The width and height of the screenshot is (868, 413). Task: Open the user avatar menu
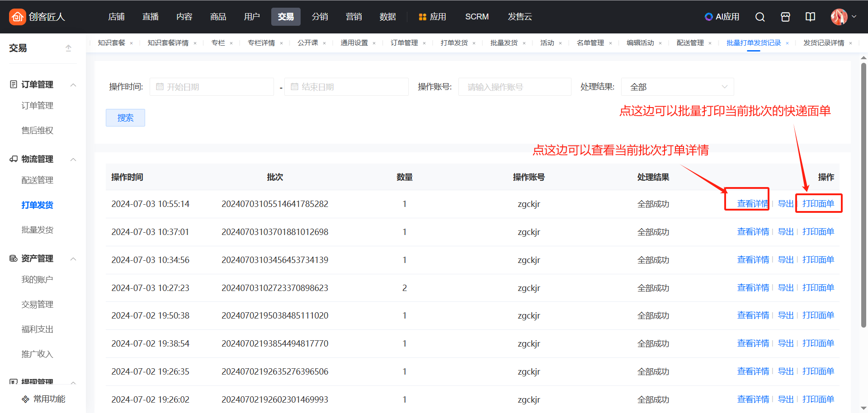[x=843, y=17]
